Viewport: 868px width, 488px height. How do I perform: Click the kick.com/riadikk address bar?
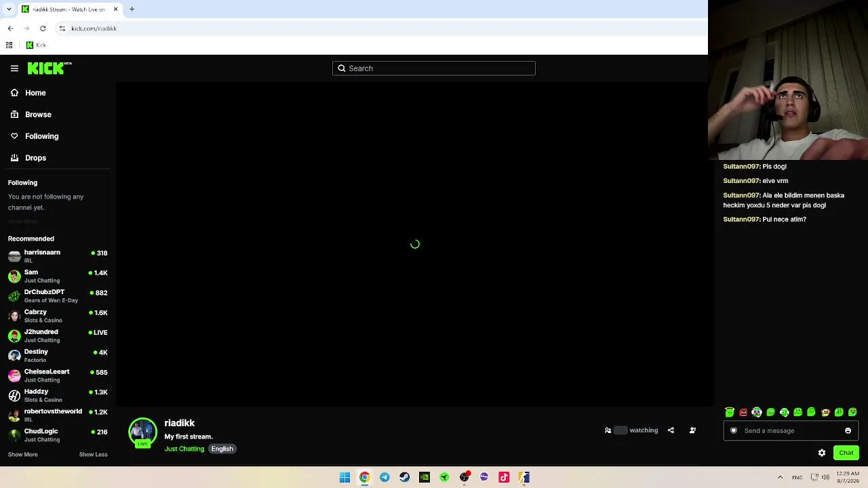[x=380, y=28]
